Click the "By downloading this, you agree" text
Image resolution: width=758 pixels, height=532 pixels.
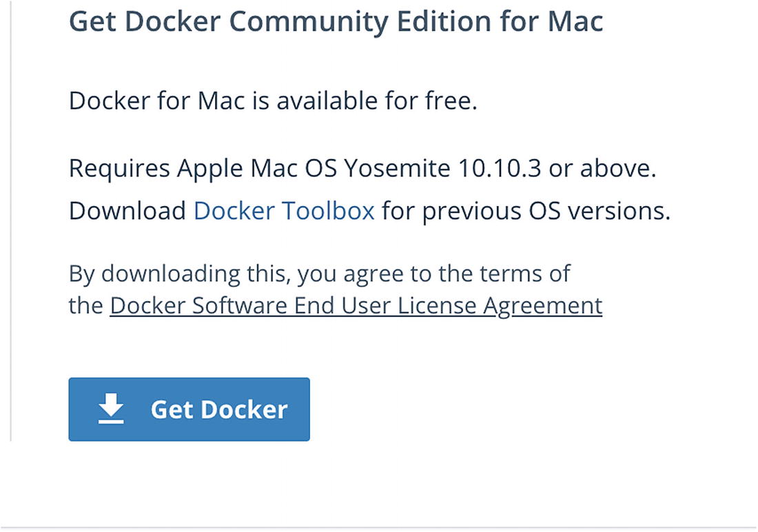(x=319, y=274)
